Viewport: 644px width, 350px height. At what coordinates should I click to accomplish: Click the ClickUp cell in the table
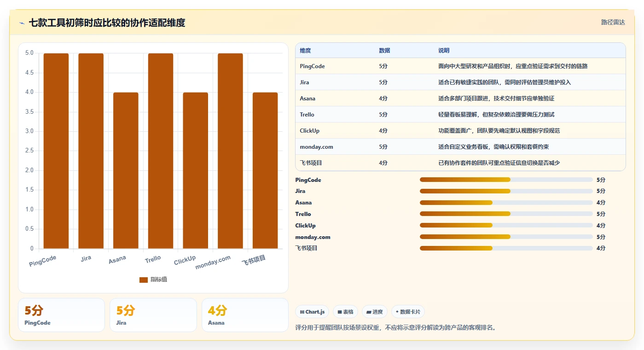(x=309, y=131)
